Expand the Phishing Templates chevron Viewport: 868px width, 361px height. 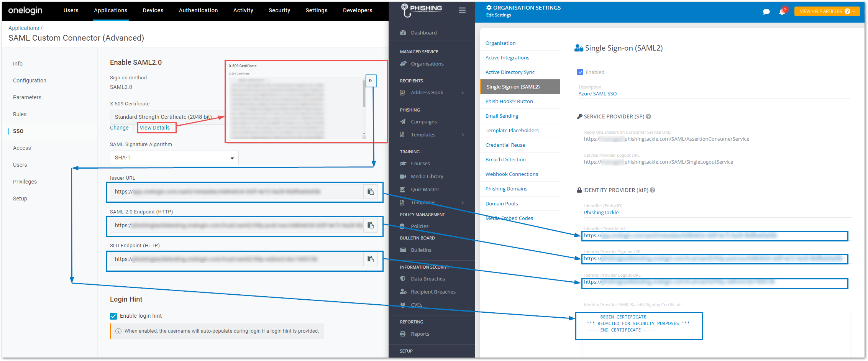pyautogui.click(x=463, y=135)
